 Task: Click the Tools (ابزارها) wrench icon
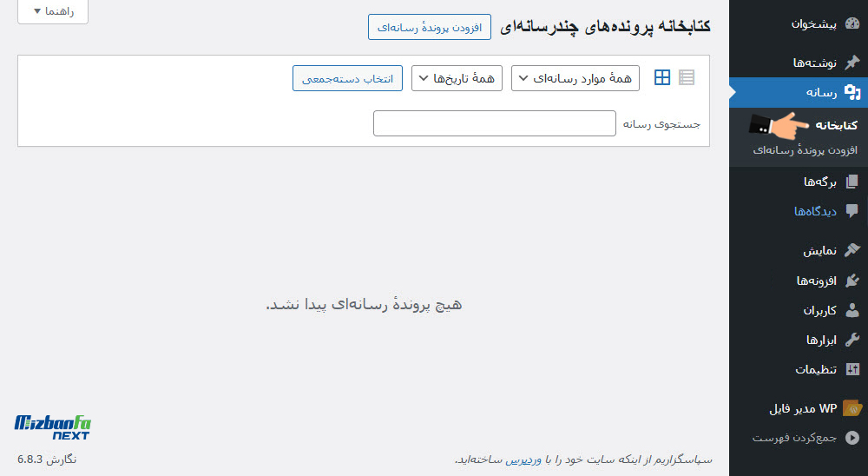coord(852,339)
